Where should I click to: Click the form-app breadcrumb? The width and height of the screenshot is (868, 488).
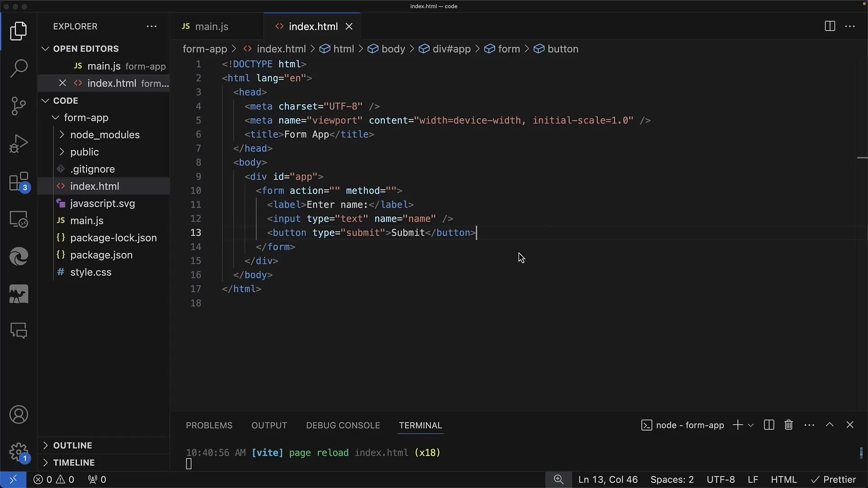(x=204, y=49)
